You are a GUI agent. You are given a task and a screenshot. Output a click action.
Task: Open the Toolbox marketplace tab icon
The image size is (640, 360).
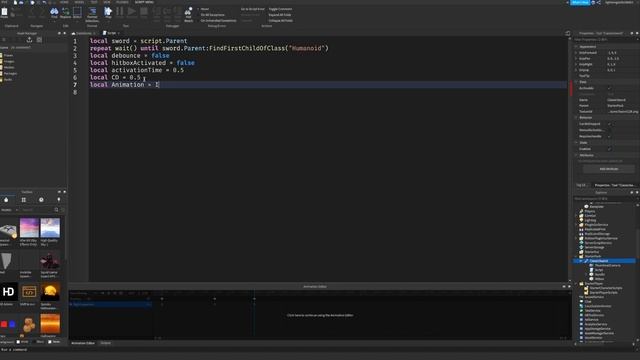pyautogui.click(x=6, y=200)
